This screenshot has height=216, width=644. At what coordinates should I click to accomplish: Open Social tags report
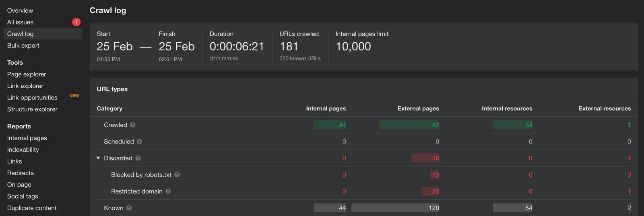tap(23, 196)
